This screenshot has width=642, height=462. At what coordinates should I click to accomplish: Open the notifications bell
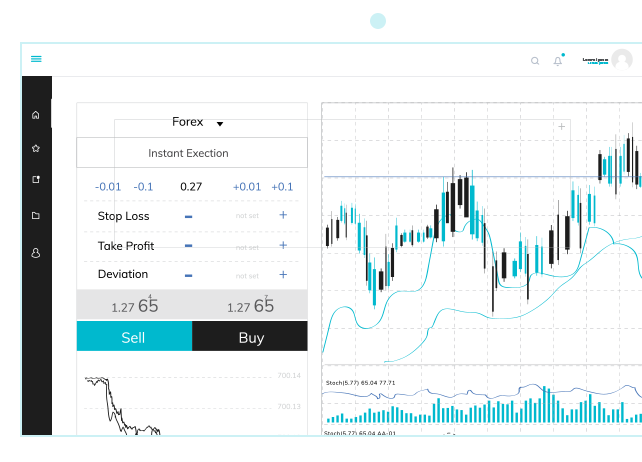(x=558, y=61)
